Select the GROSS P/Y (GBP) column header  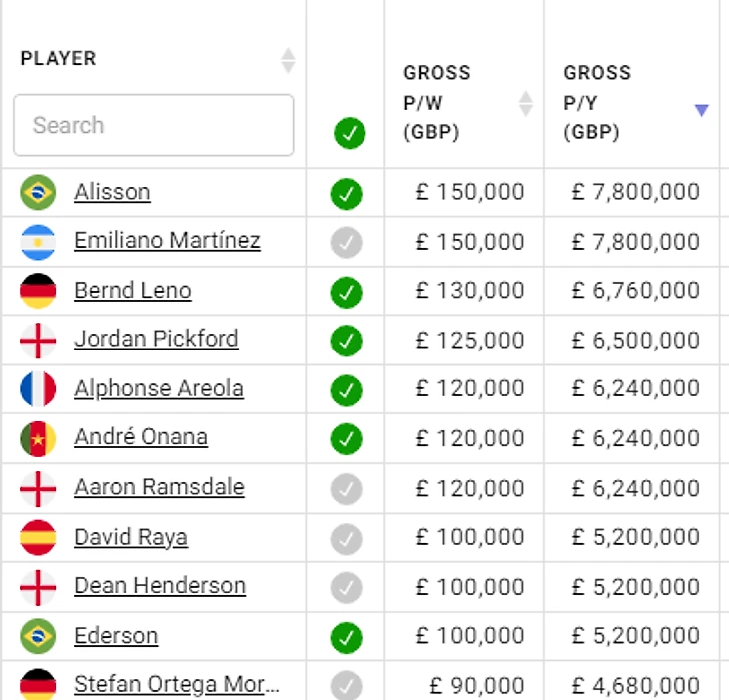597,102
